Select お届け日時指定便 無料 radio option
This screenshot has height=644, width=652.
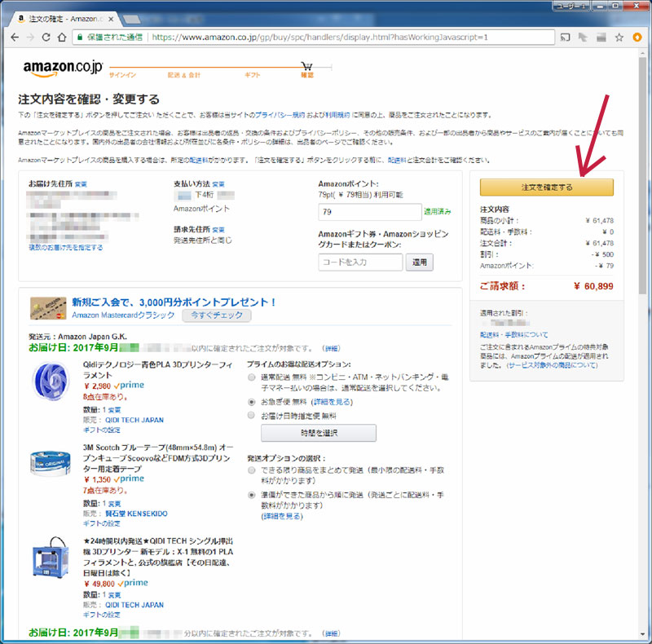click(251, 415)
